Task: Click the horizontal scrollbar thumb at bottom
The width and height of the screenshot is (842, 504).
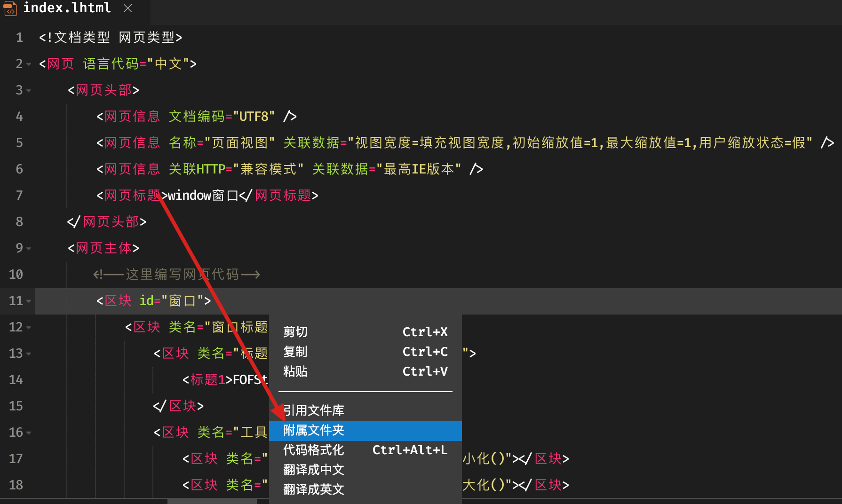Action: [x=212, y=501]
